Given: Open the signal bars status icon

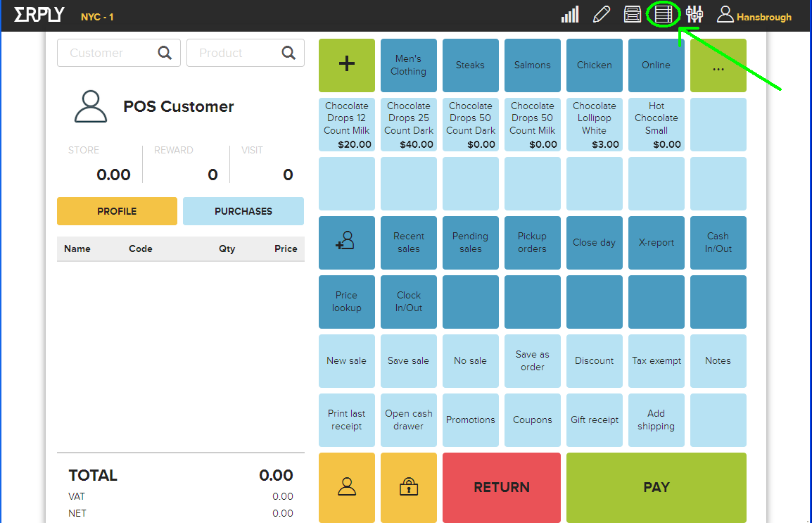Looking at the screenshot, I should click(x=570, y=15).
